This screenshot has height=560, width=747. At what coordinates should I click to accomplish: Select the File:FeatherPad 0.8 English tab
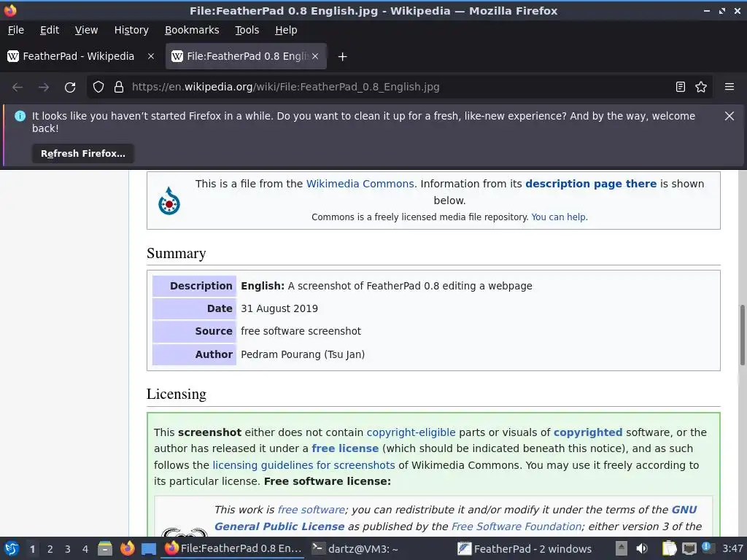(x=246, y=56)
